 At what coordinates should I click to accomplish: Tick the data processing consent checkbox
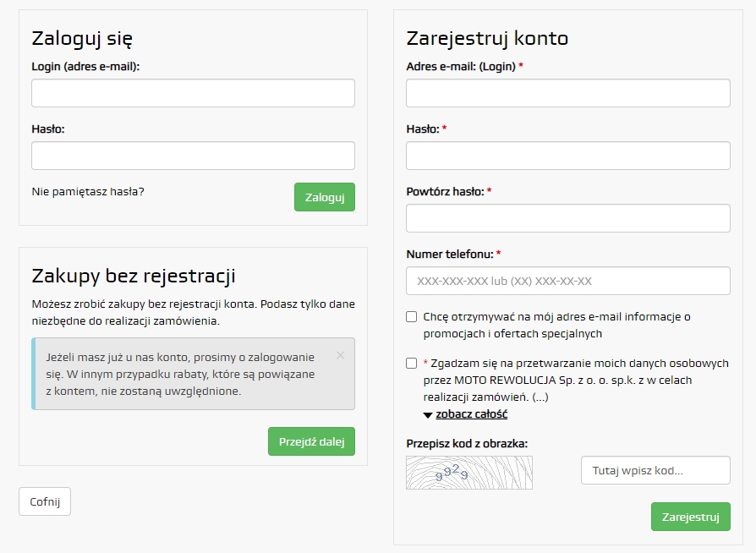[411, 363]
